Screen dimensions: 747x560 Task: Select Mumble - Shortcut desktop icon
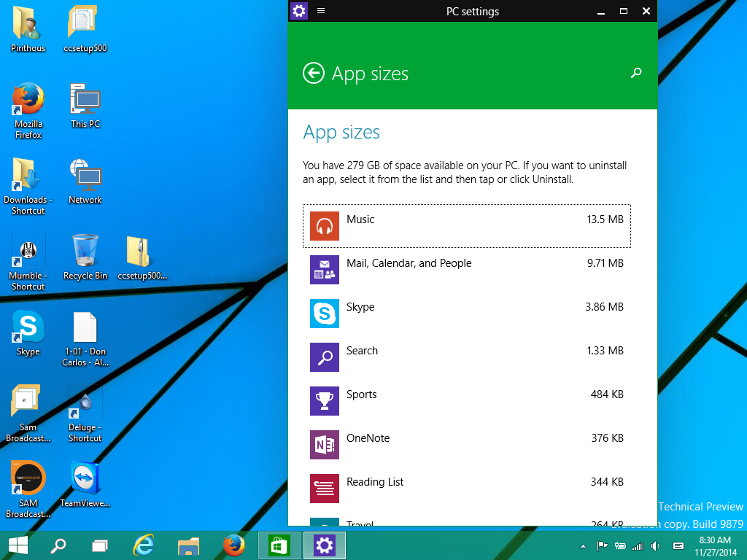pyautogui.click(x=28, y=262)
